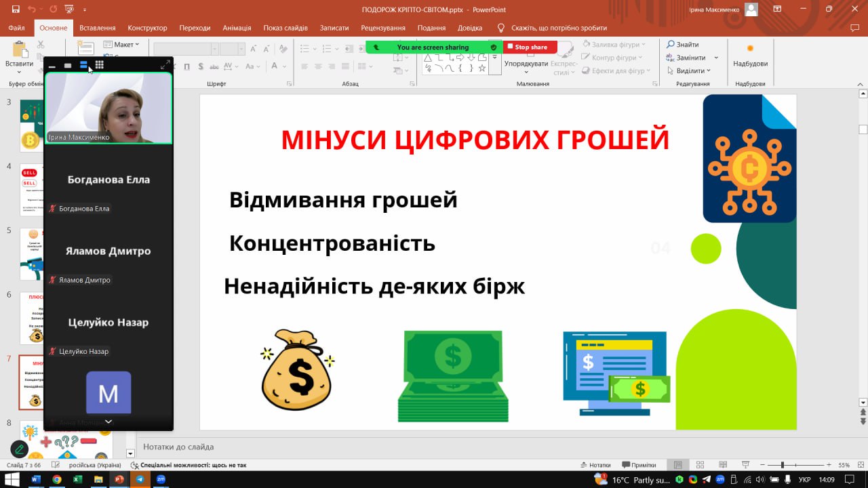
Task: Toggle Comments (Примітки) pane
Action: coord(638,465)
